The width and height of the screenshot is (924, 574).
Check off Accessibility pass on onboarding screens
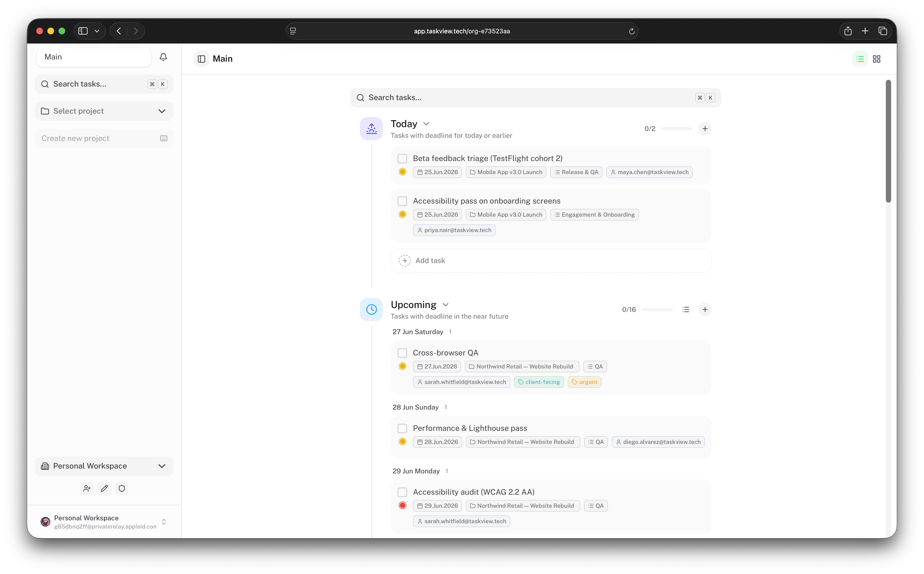[402, 201]
